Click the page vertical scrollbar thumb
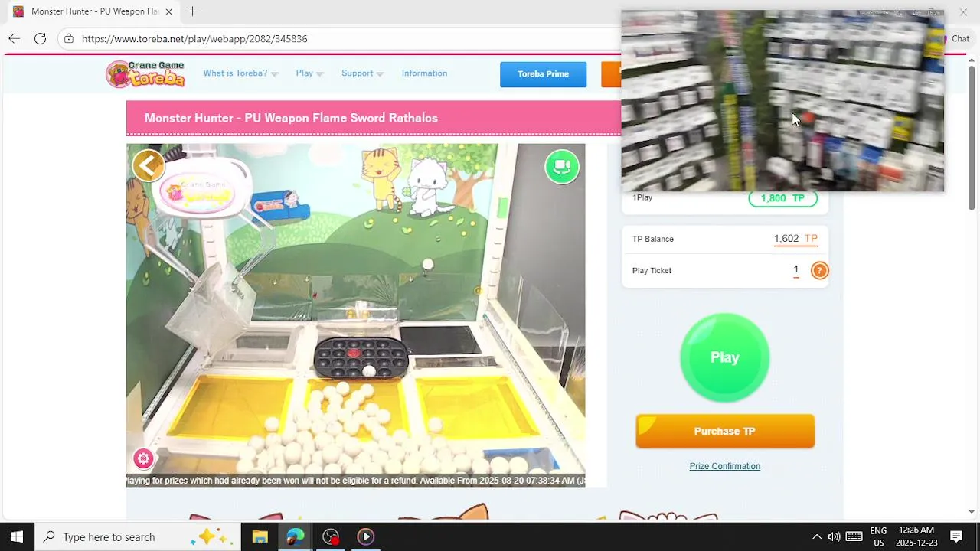The height and width of the screenshot is (551, 980). click(972, 138)
